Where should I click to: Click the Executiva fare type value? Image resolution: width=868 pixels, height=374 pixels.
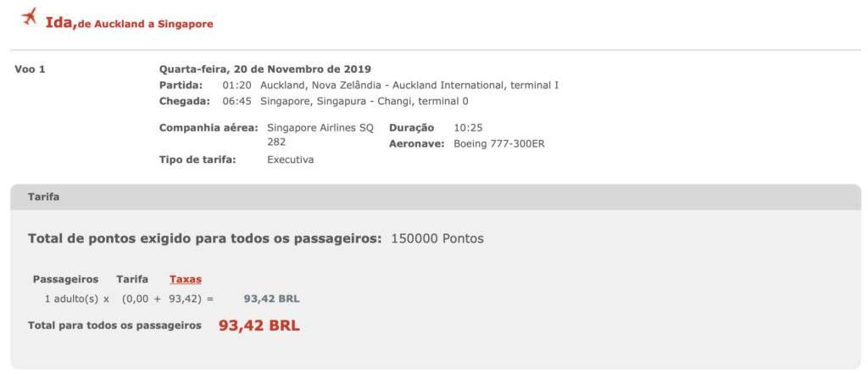291,159
